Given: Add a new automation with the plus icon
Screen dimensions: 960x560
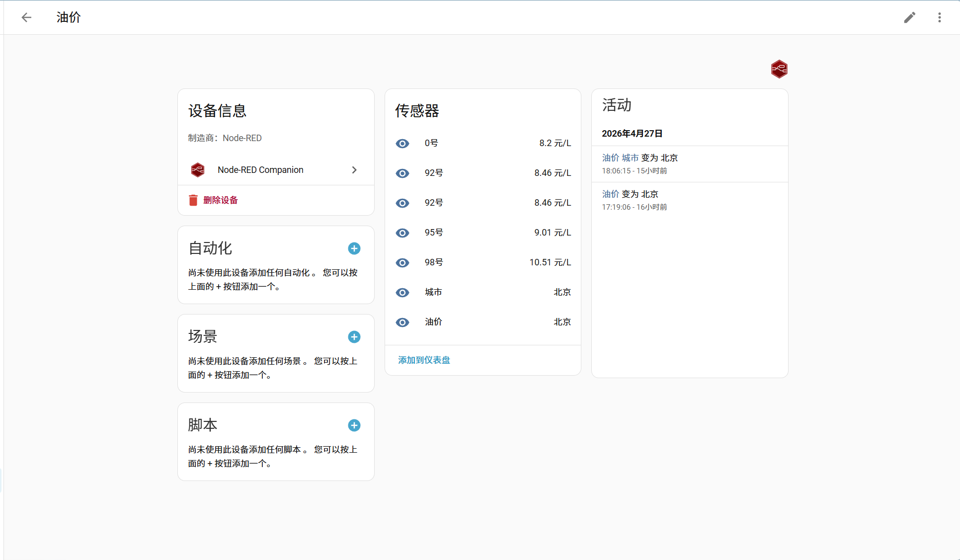Looking at the screenshot, I should (x=354, y=248).
